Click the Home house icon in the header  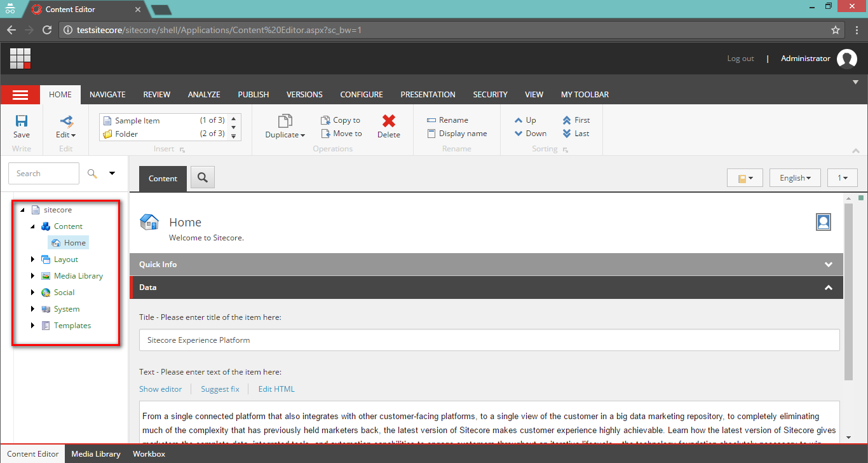149,222
